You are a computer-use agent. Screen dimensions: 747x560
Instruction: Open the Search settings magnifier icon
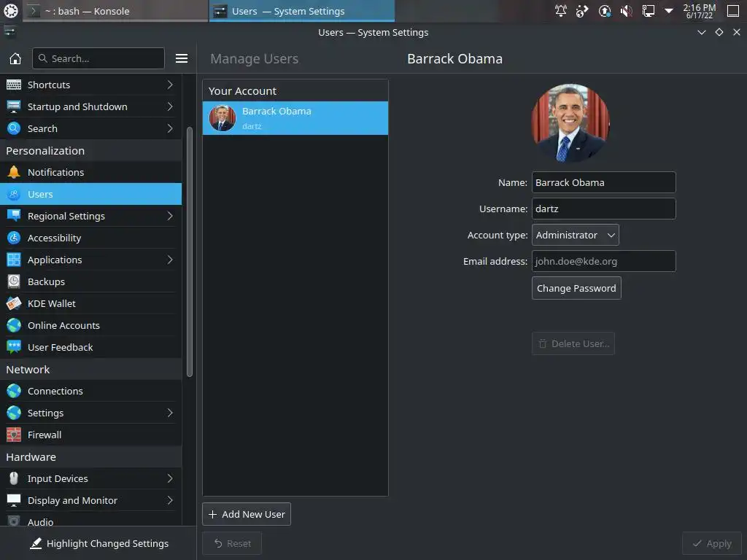coord(14,128)
